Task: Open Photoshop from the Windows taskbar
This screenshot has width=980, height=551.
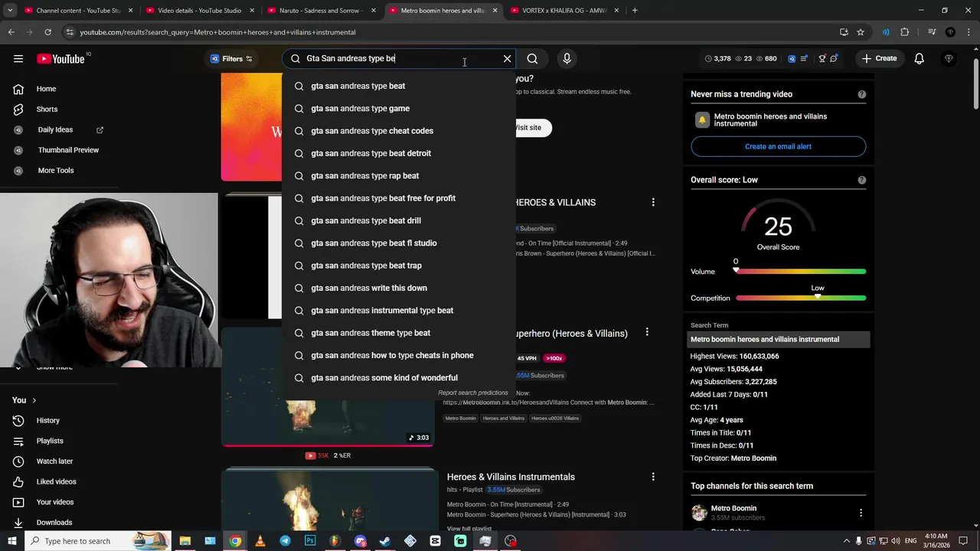Action: click(x=310, y=541)
